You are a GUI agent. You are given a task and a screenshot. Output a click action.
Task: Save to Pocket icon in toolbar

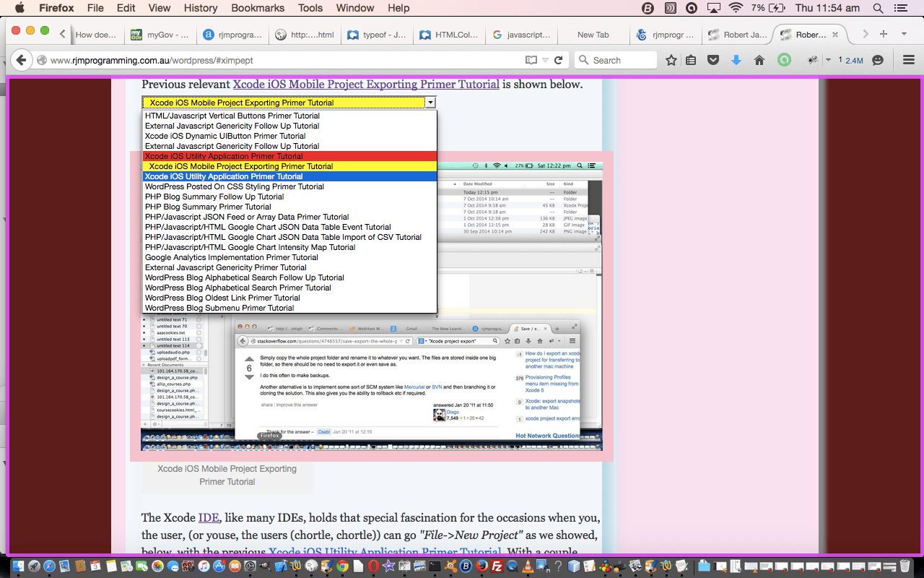click(x=713, y=60)
